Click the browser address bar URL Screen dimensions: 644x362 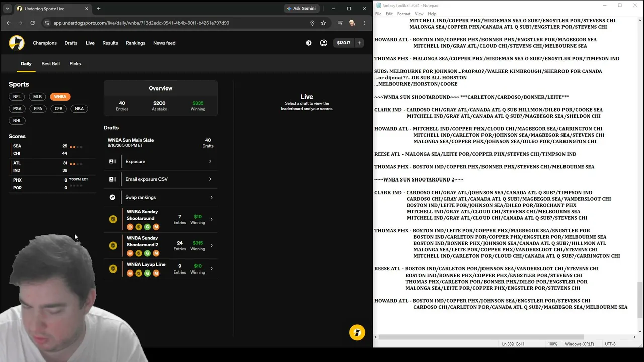click(x=141, y=23)
